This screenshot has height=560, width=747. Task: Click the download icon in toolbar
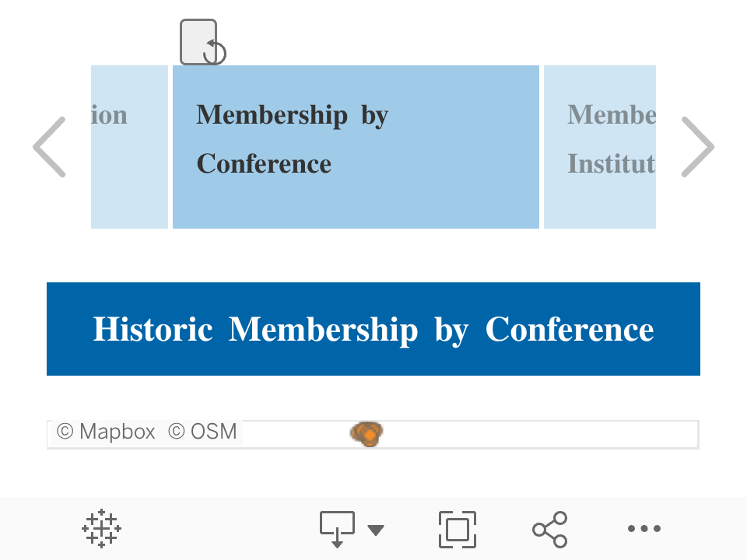point(337,529)
